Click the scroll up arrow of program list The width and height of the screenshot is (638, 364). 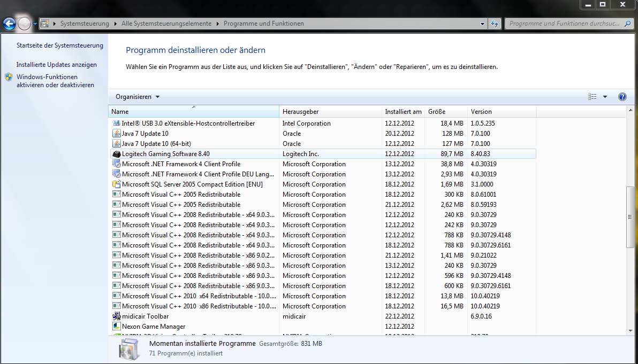(x=631, y=110)
